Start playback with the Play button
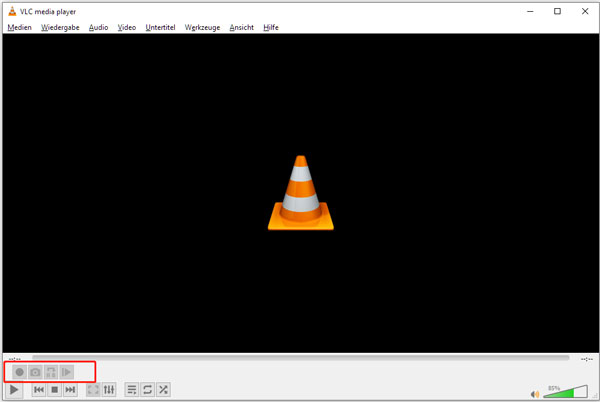This screenshot has height=402, width=600. click(15, 390)
